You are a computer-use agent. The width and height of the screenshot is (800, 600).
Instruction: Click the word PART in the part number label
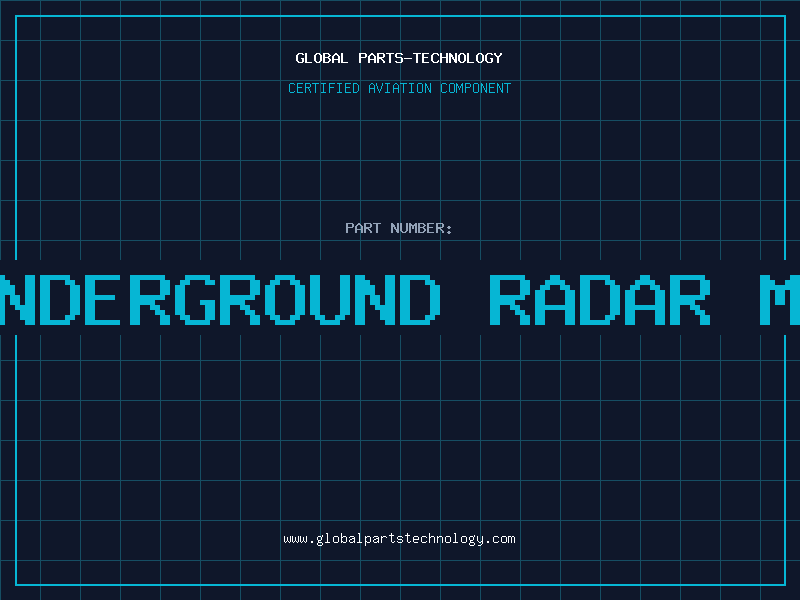tap(362, 228)
